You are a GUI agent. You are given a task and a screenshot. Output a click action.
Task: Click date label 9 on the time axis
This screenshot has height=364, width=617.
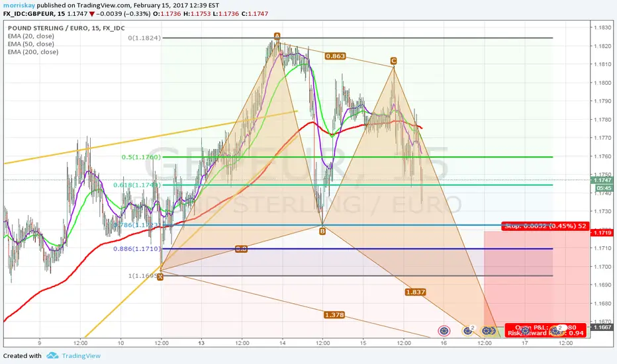click(x=40, y=343)
